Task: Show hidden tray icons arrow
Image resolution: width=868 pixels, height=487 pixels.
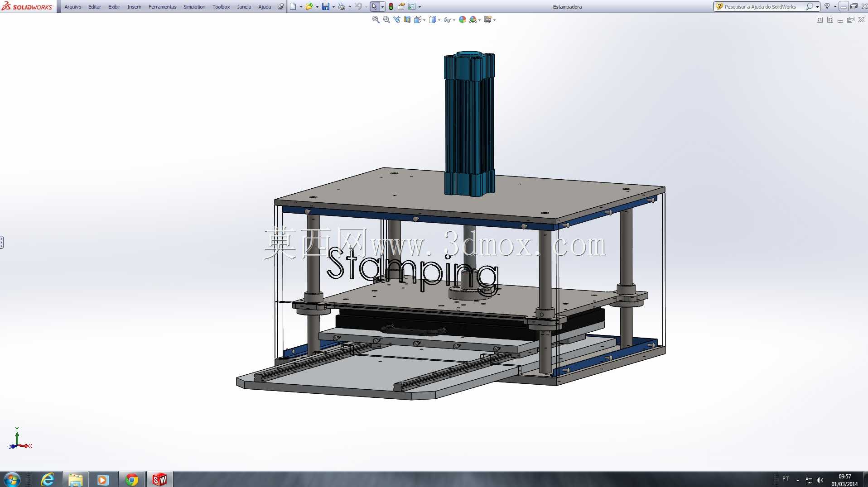Action: coord(798,480)
